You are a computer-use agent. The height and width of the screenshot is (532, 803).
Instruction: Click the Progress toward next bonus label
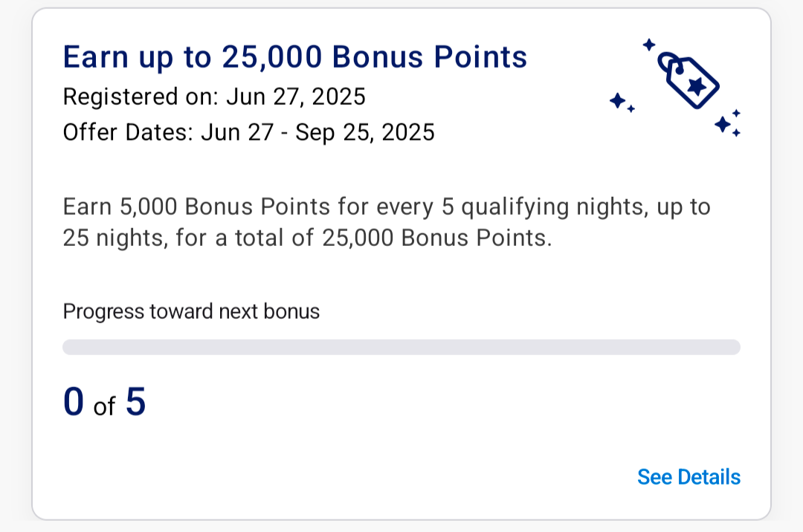(x=191, y=311)
